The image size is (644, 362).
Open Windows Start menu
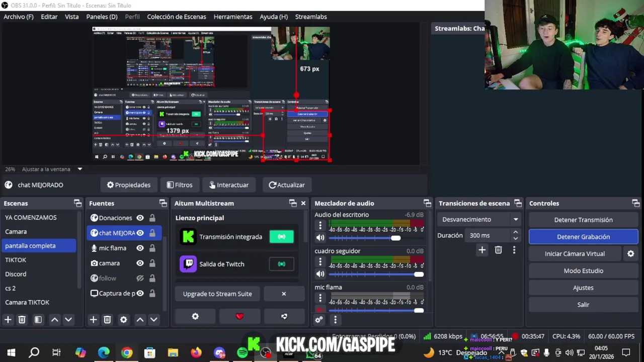click(11, 353)
